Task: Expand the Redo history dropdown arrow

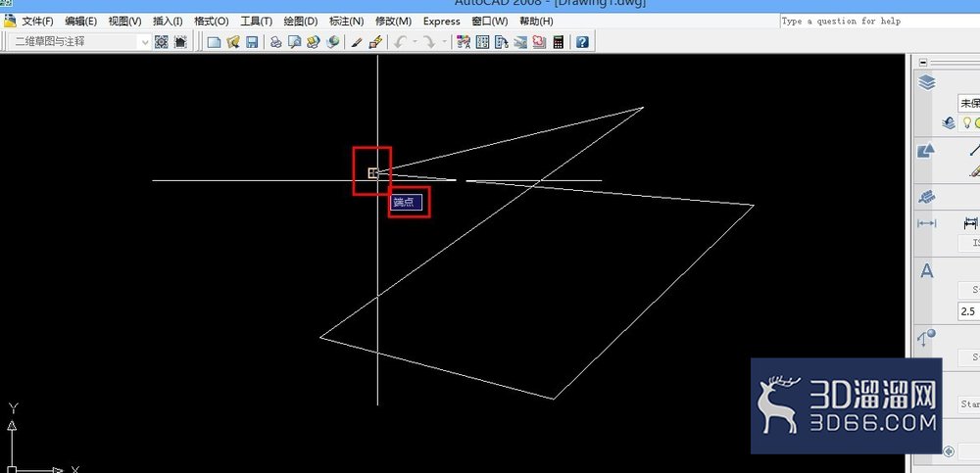Action: point(444,42)
